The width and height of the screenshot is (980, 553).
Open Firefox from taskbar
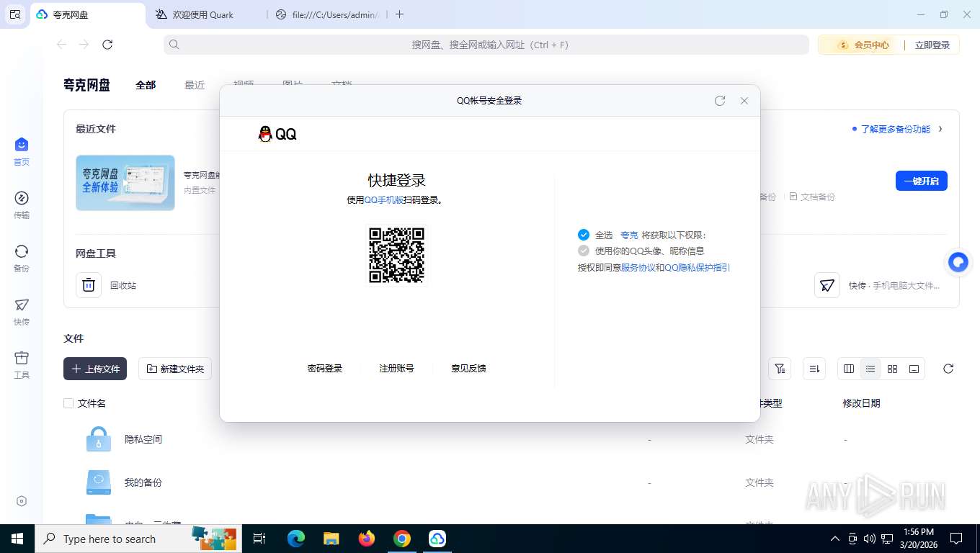click(x=367, y=539)
